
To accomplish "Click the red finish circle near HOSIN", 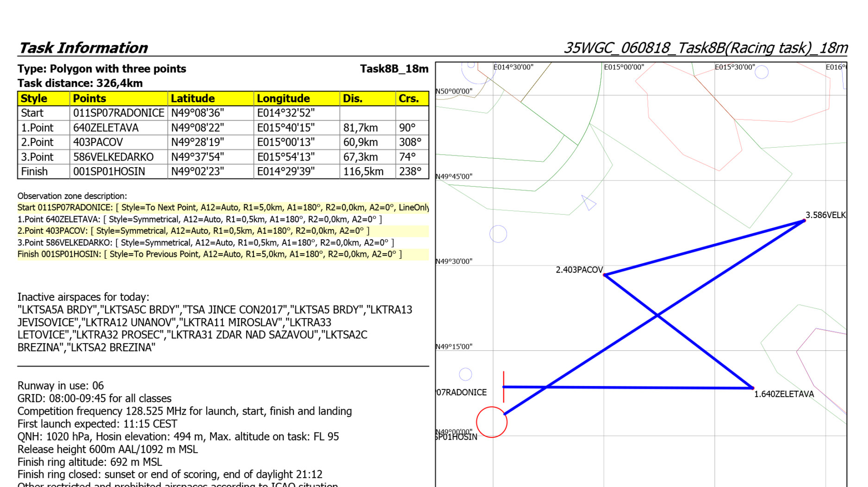I will (491, 422).
